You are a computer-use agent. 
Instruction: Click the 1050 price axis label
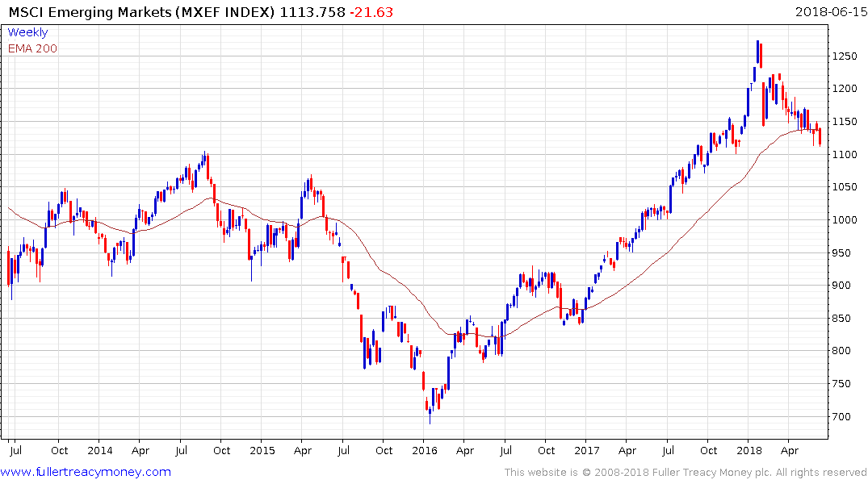click(x=845, y=187)
